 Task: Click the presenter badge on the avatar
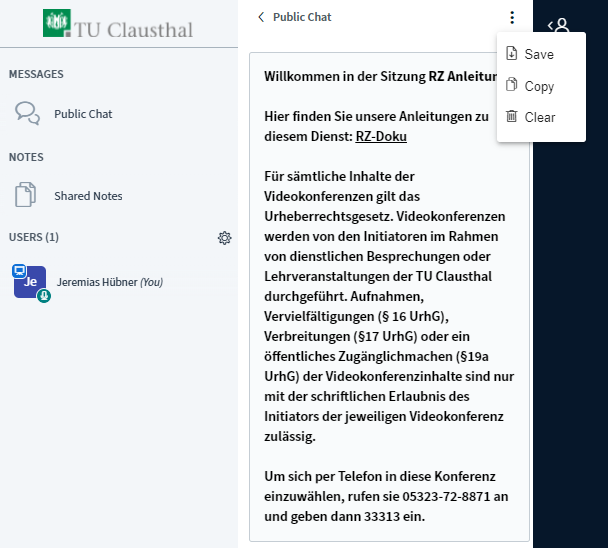point(18,271)
